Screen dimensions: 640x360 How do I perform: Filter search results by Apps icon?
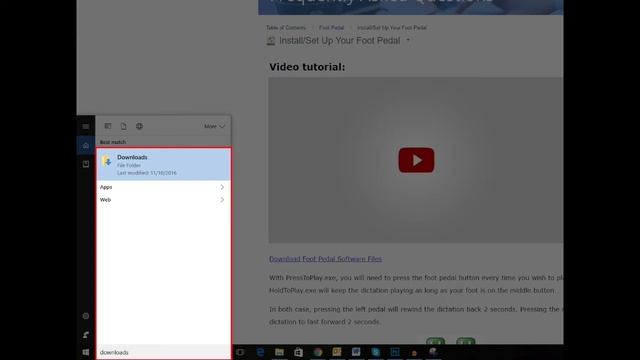point(108,126)
